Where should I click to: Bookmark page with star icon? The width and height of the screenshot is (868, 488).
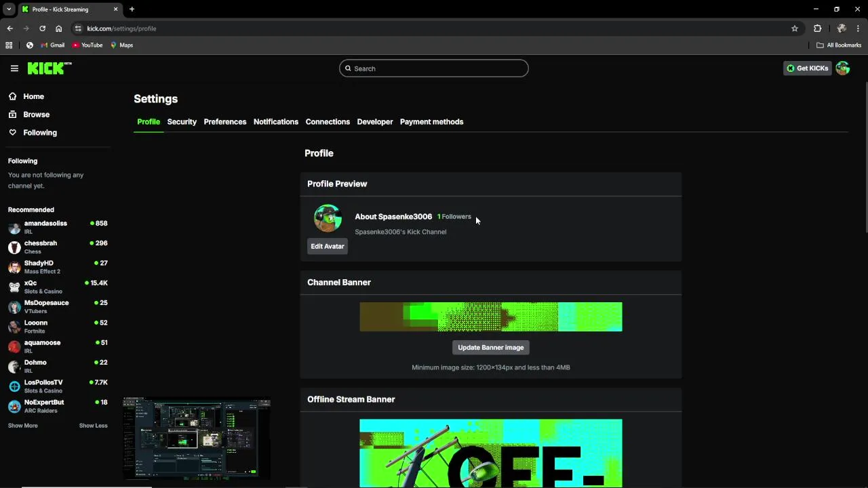tap(795, 28)
